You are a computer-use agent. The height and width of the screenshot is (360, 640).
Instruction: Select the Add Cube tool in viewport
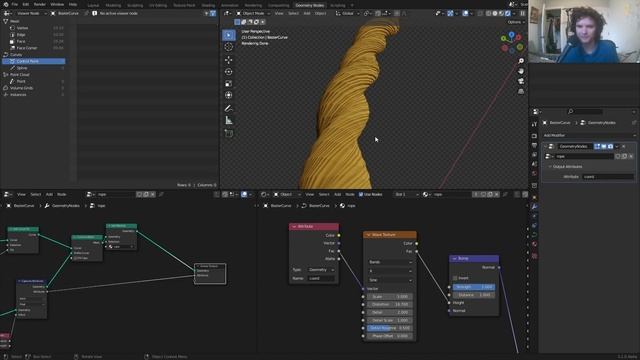(x=229, y=133)
